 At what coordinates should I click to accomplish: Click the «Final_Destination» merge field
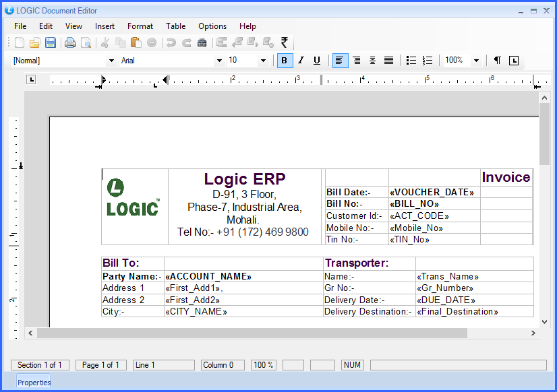click(x=457, y=311)
